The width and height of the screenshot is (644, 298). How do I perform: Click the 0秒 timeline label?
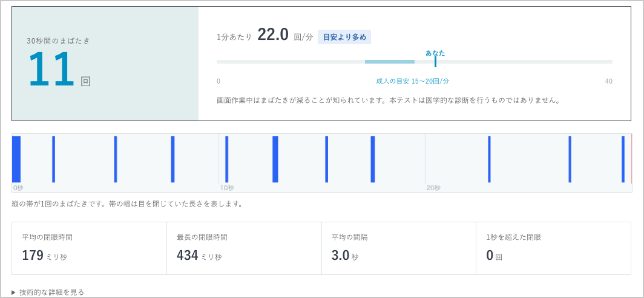point(18,188)
